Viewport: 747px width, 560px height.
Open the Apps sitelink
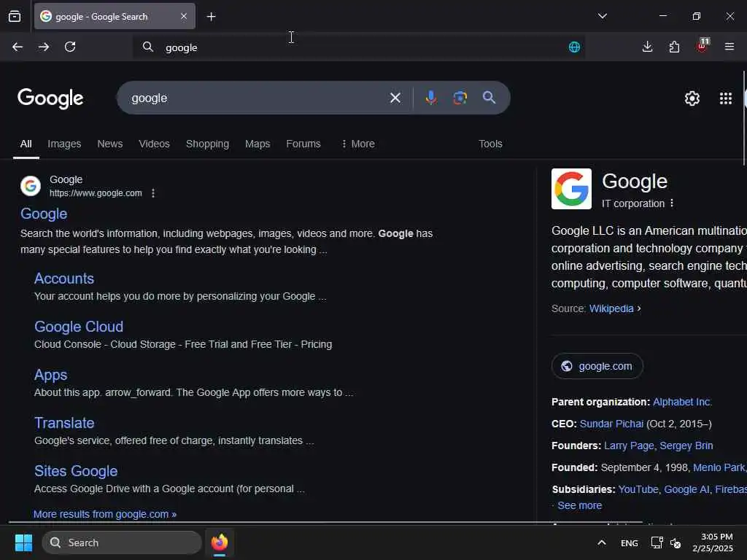pos(51,376)
